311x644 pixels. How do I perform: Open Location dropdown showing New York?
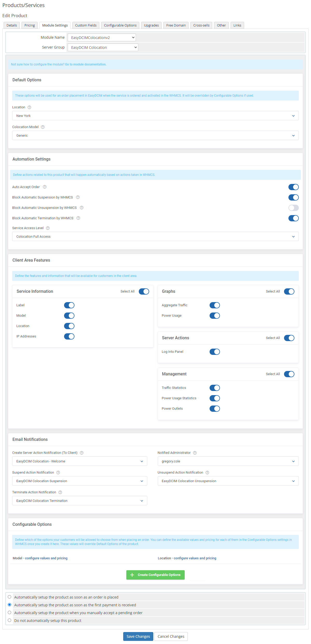[155, 116]
